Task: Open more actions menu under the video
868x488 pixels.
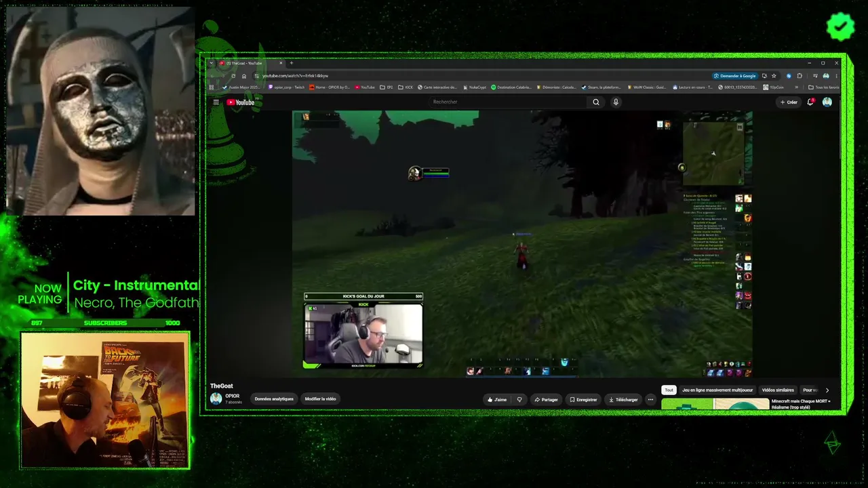Action: tap(650, 400)
